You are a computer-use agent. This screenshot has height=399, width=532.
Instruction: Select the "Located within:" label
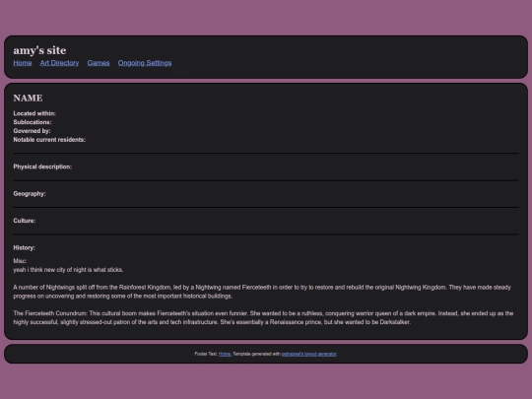click(x=34, y=113)
